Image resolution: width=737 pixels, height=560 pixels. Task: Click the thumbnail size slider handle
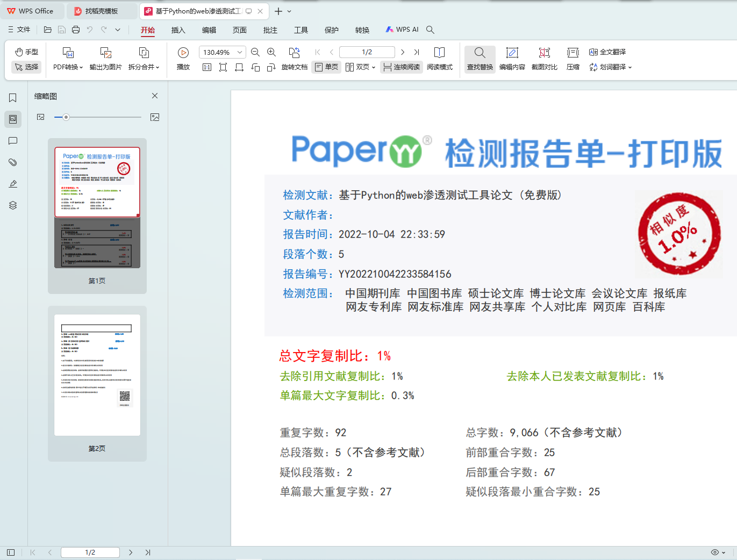[66, 117]
